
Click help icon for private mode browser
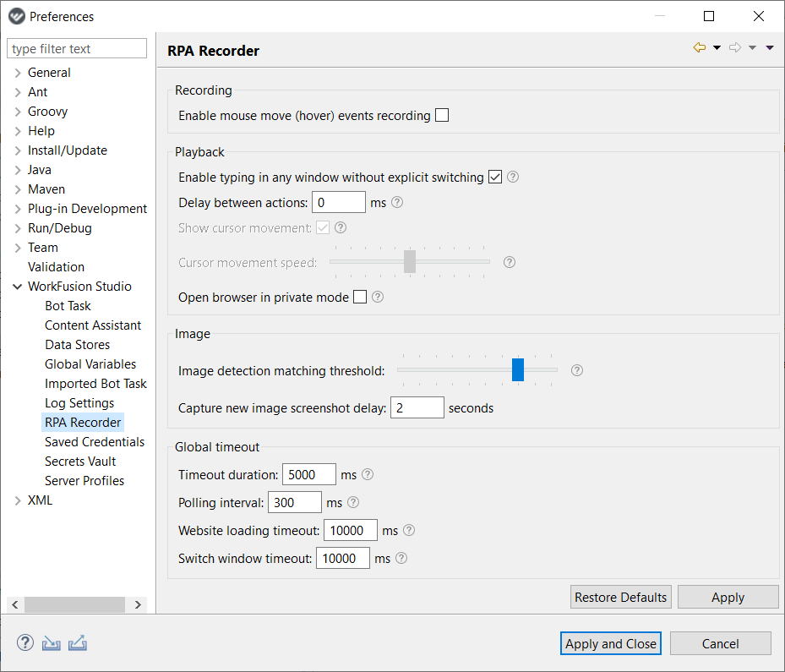pos(378,297)
